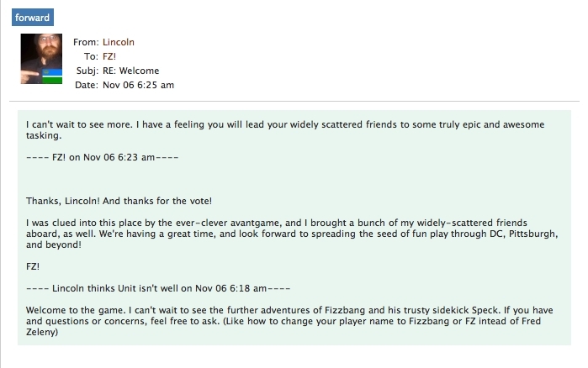Click the To: field label
Screen dimensions: 588x368
(91, 56)
